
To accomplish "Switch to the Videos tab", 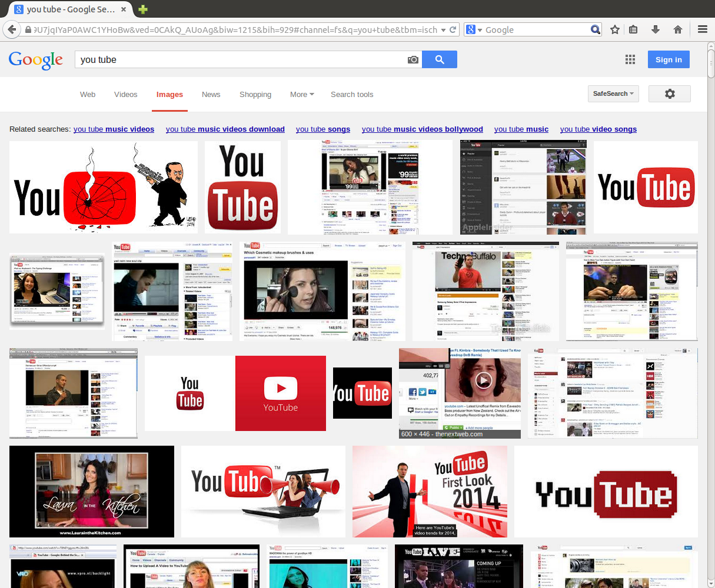I will [x=125, y=95].
